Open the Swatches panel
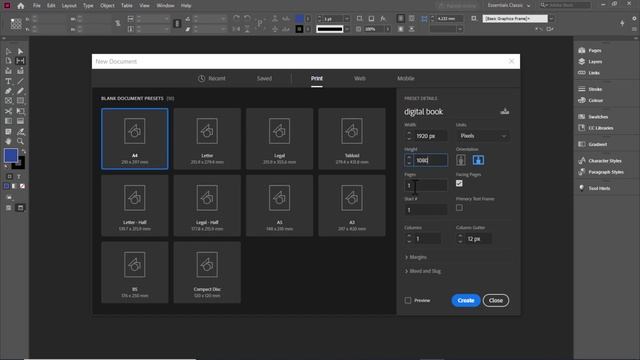640x360 pixels. pos(593,117)
